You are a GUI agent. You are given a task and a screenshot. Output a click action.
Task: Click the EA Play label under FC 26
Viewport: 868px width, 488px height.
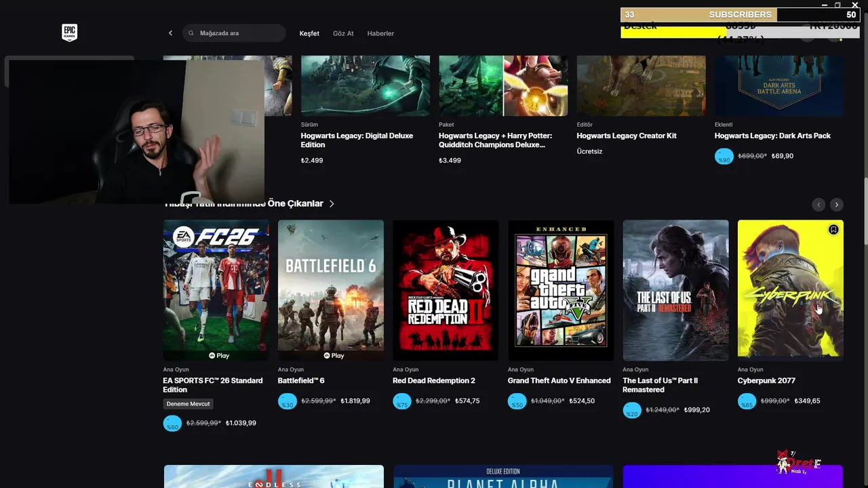point(219,356)
